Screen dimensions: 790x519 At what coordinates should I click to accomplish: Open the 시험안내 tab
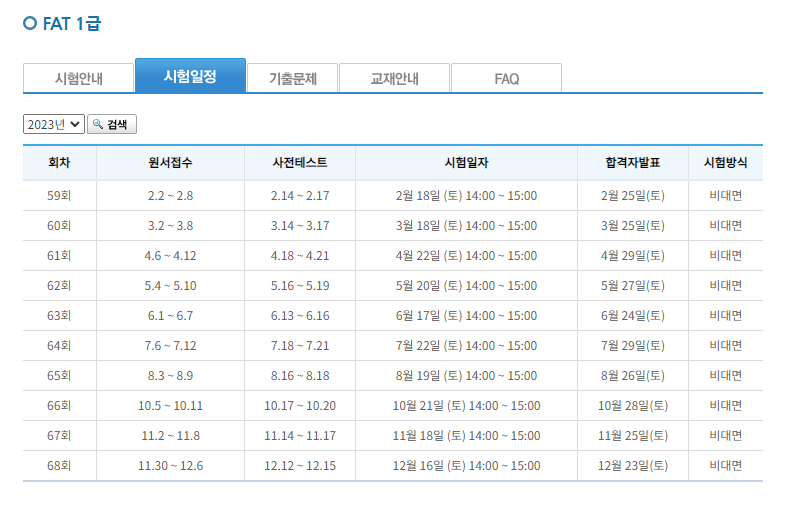[x=79, y=78]
